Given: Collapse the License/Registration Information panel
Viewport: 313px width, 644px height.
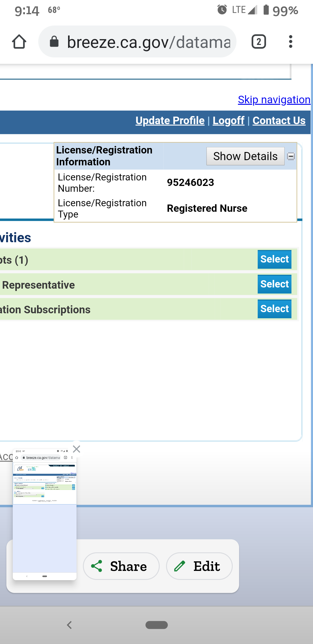Looking at the screenshot, I should pos(291,156).
